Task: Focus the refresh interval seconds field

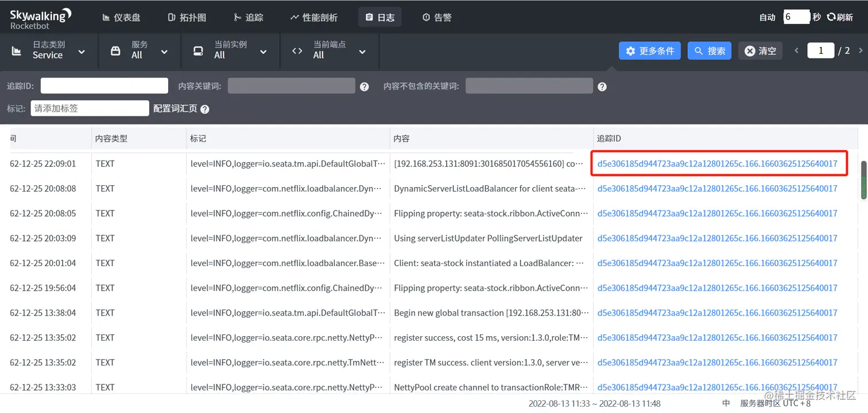Action: click(796, 17)
